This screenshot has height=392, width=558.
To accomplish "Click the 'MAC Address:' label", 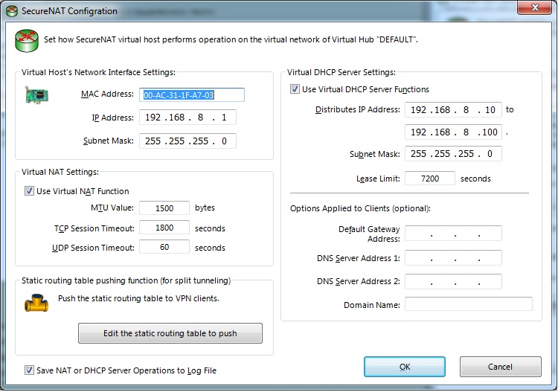I will coord(107,94).
